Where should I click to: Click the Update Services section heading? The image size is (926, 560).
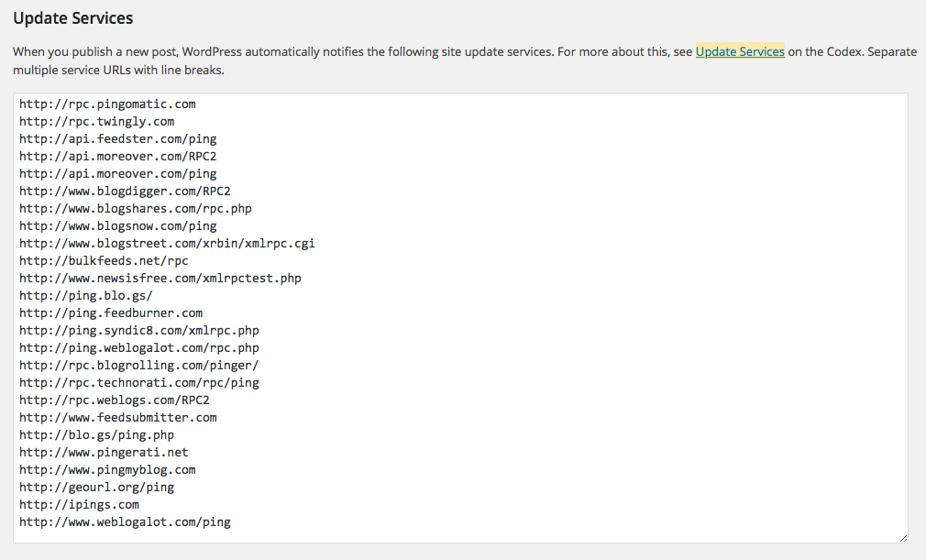[x=73, y=18]
